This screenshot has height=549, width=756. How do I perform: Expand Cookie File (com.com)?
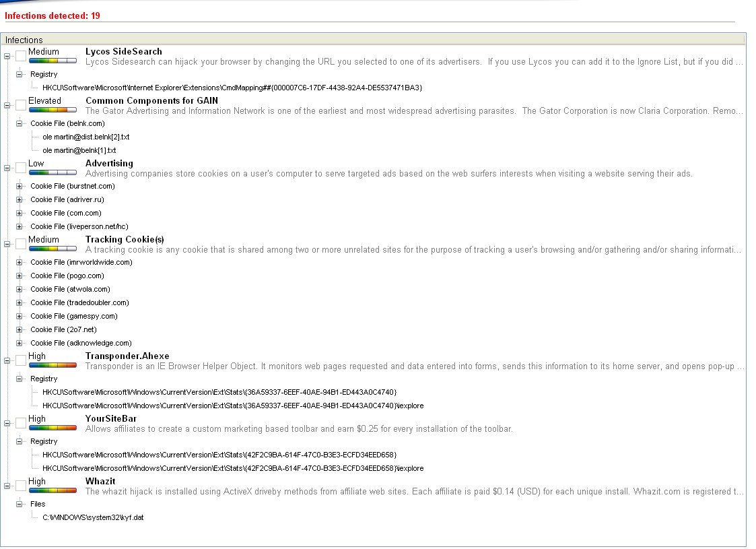pyautogui.click(x=20, y=214)
